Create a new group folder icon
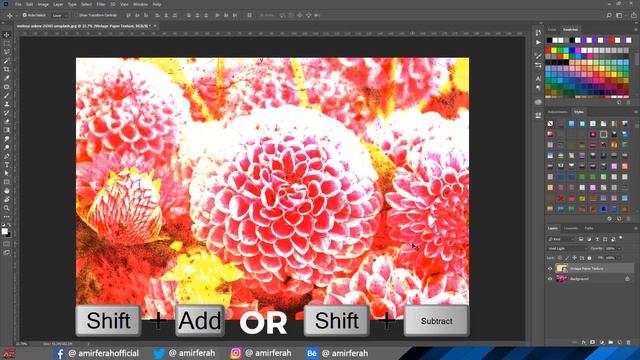This screenshot has width=640, height=360. point(611,342)
